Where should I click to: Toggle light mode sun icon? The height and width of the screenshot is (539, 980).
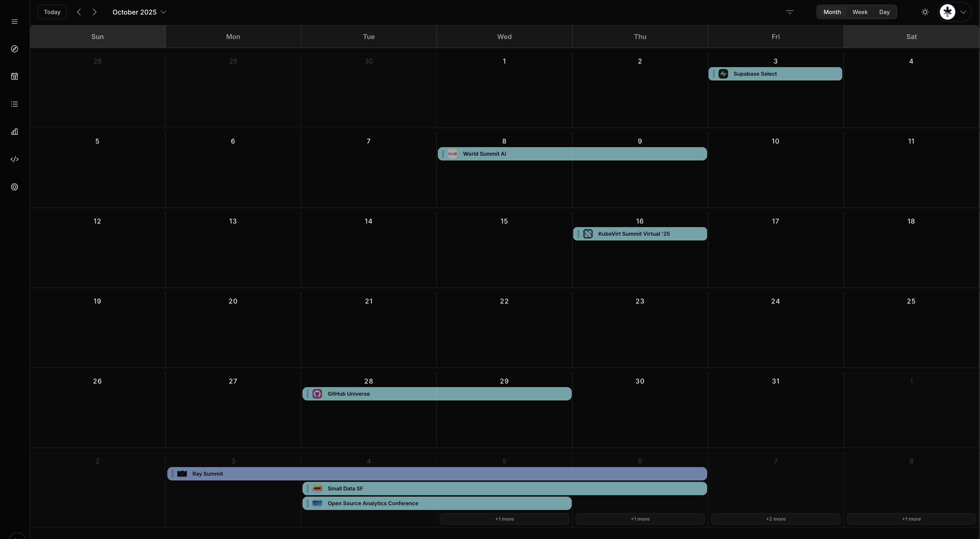pyautogui.click(x=925, y=12)
